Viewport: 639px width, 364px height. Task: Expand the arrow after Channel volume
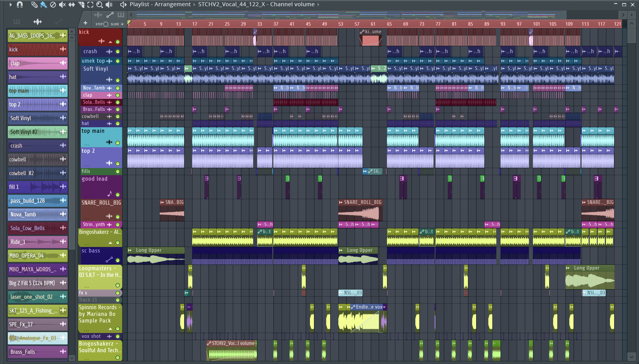point(318,4)
